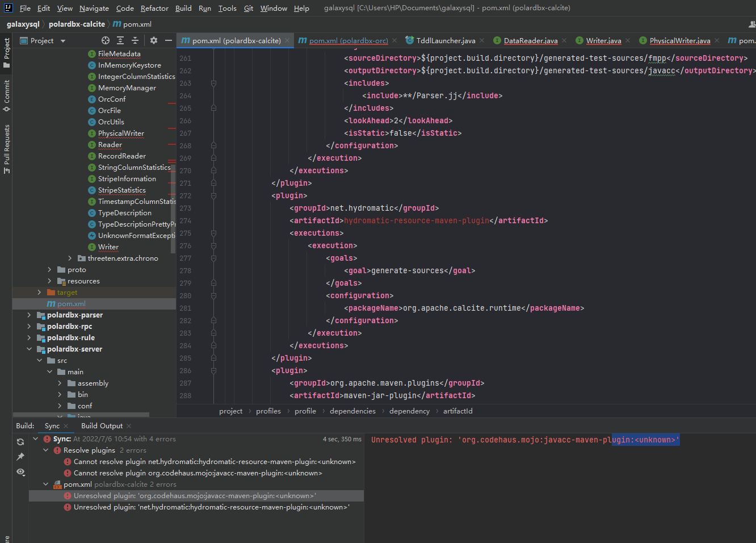Switch to the Build Output tab
Screen dimensions: 756x543
click(102, 426)
